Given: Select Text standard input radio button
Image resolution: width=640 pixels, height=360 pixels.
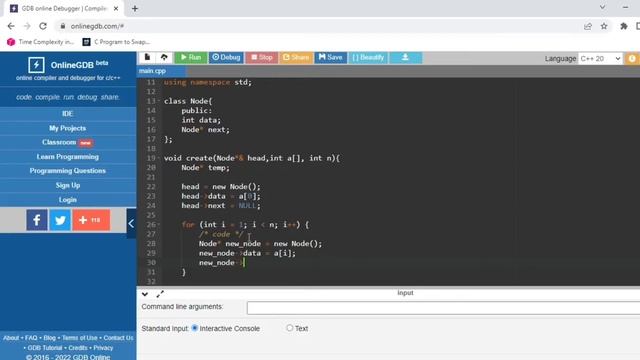Looking at the screenshot, I should tap(289, 328).
